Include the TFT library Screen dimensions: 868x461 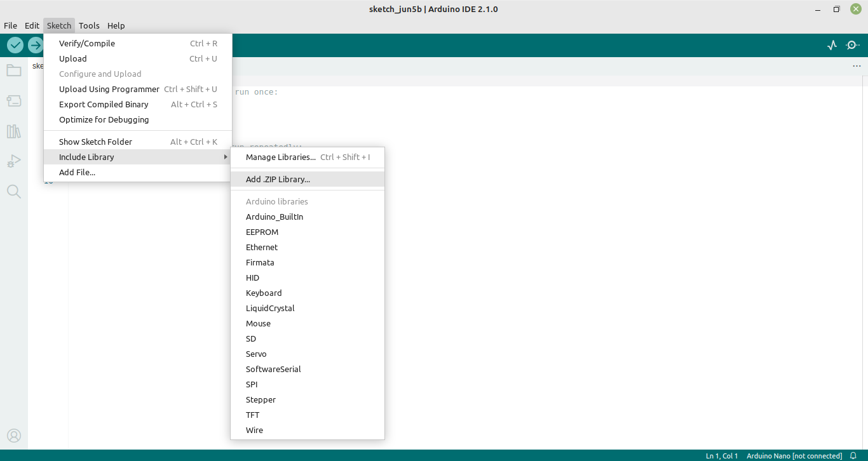coord(308,415)
